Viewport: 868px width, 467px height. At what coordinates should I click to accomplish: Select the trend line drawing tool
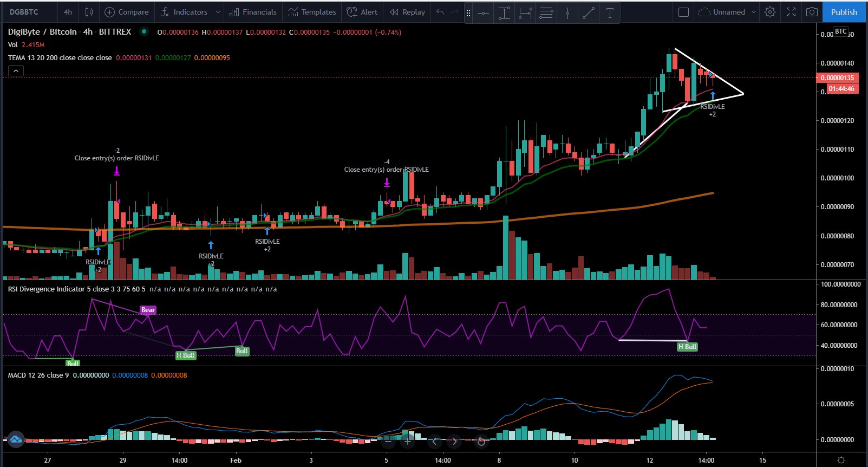(589, 12)
